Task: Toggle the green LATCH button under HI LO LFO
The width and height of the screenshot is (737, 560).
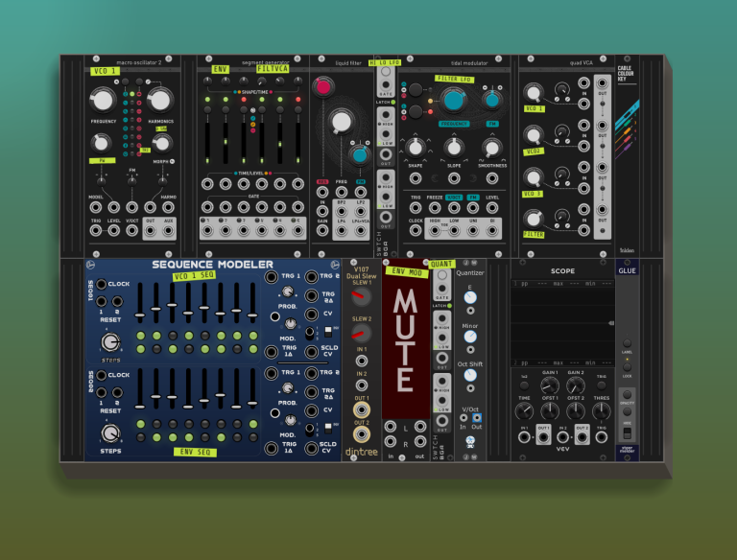Action: tap(392, 102)
